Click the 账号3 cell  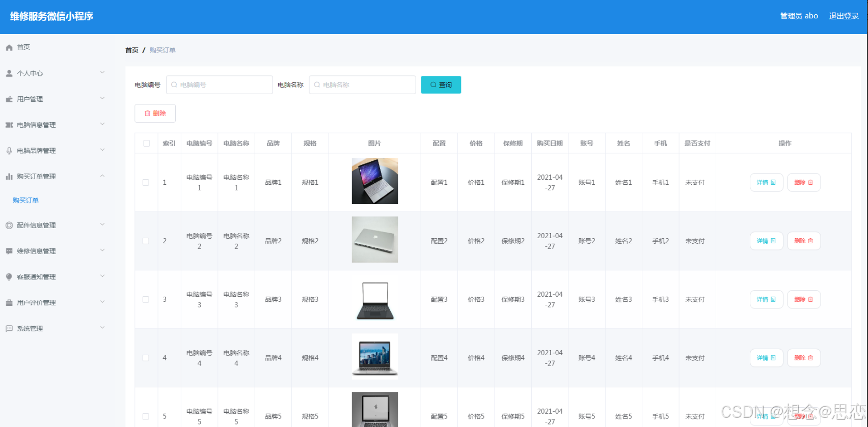click(587, 300)
